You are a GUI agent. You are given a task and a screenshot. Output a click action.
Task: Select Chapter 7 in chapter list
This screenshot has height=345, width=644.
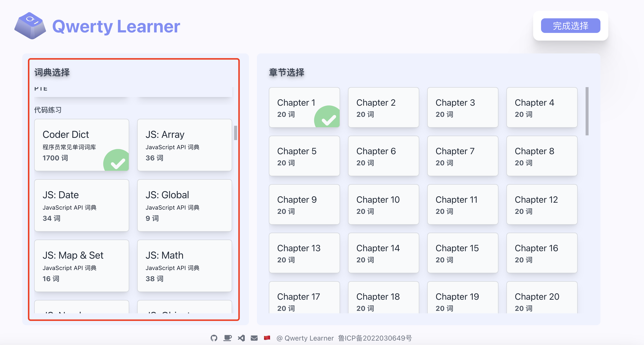[463, 156]
